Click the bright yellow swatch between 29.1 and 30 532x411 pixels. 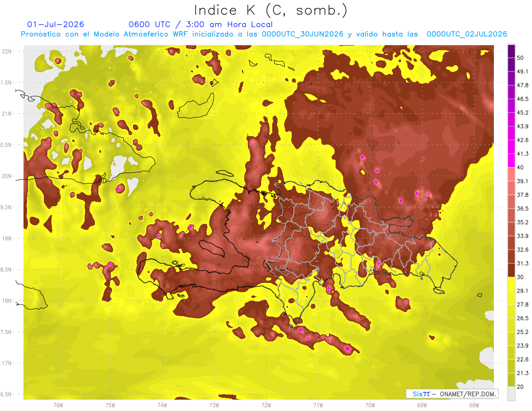tap(511, 284)
